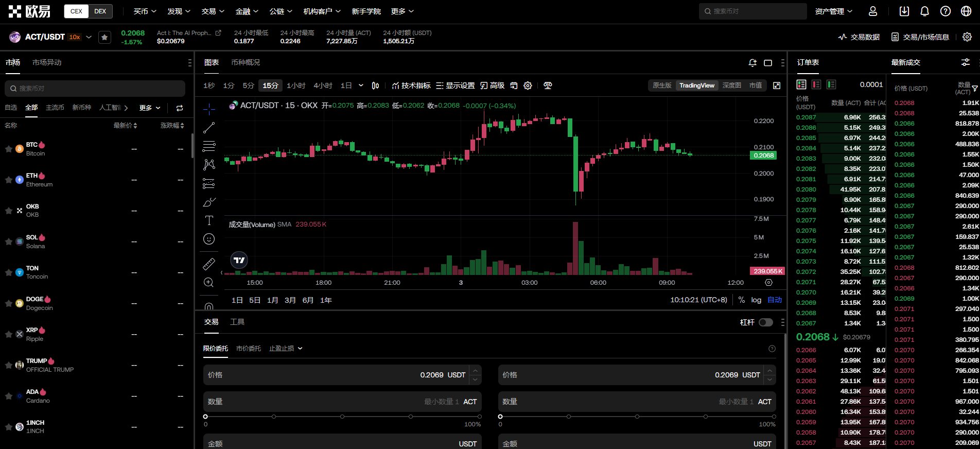Open the help question mark in header
This screenshot has width=980, height=449.
pyautogui.click(x=946, y=11)
